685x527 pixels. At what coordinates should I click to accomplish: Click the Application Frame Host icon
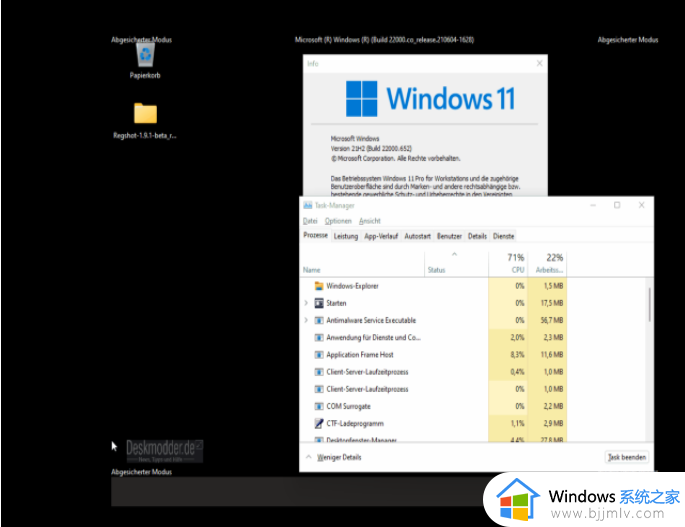click(319, 355)
